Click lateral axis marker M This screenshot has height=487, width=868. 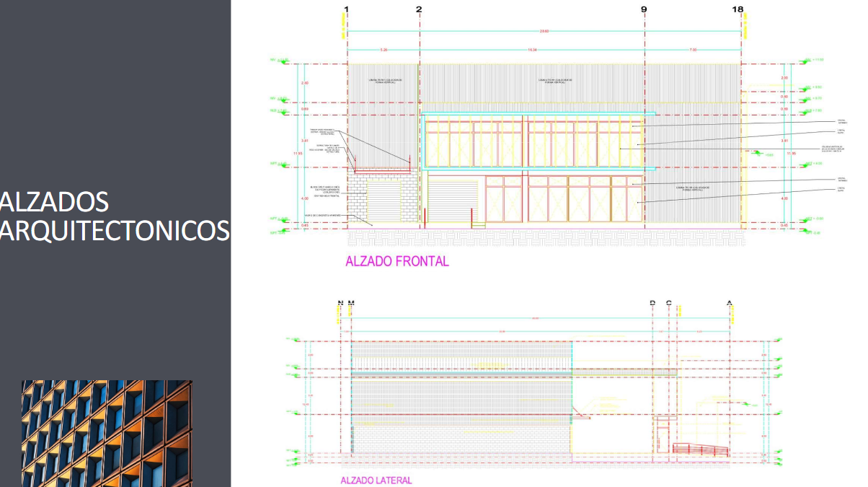(351, 303)
